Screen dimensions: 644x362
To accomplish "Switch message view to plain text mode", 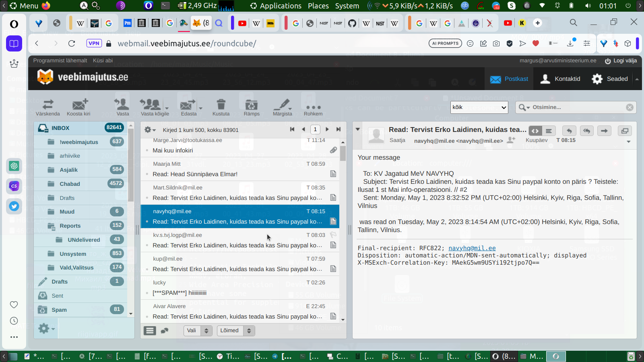I will (549, 131).
